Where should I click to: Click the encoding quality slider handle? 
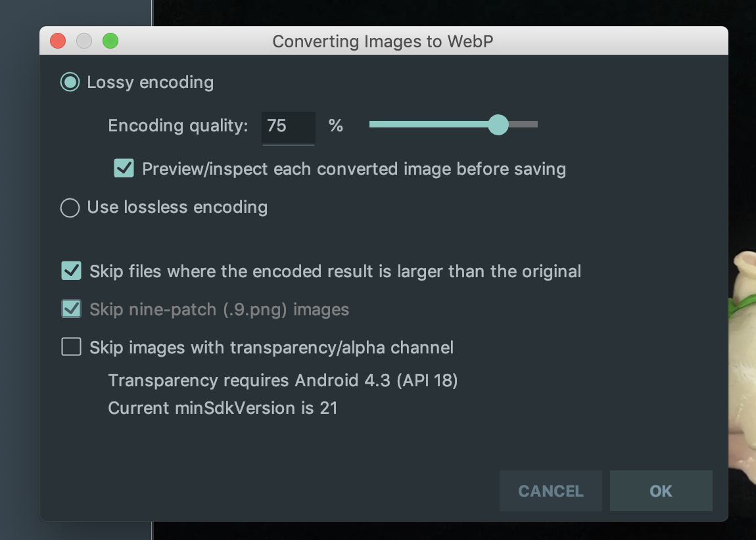[498, 124]
